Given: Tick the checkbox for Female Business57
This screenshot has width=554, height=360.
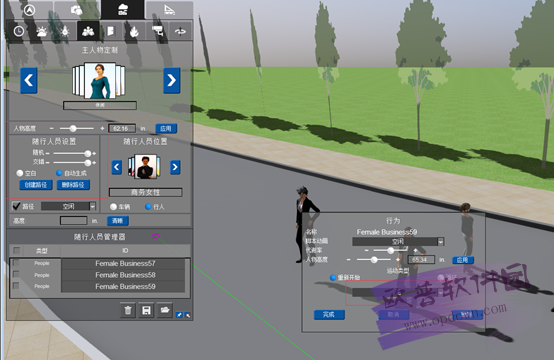Looking at the screenshot, I should [x=16, y=263].
